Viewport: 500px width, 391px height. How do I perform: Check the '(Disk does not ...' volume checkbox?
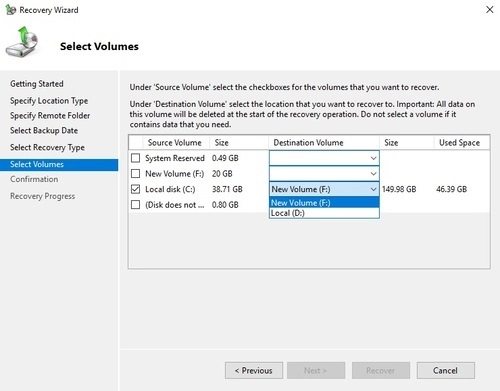[x=135, y=204]
